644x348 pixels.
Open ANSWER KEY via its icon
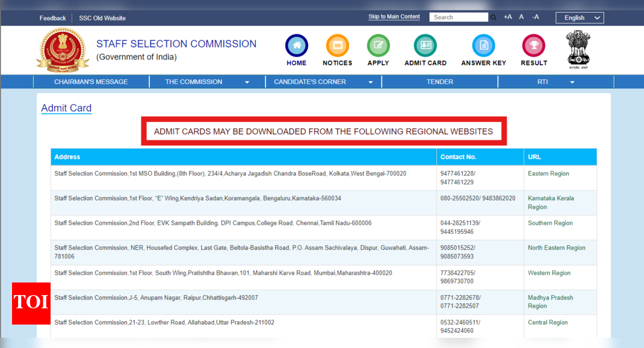(483, 45)
